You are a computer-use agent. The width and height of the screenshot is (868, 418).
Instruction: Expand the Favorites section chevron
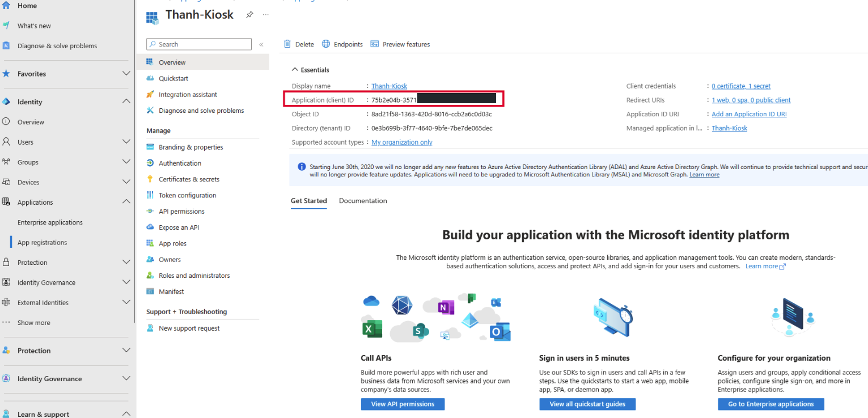[126, 74]
